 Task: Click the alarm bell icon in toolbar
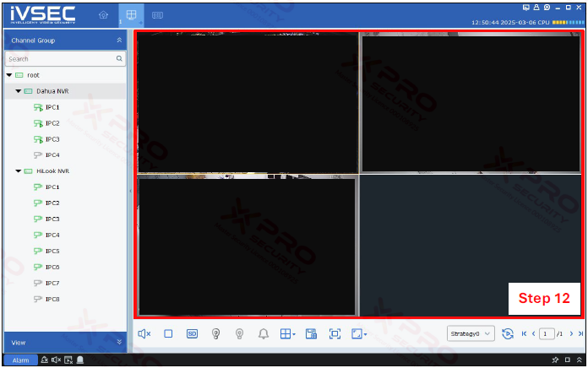[x=264, y=333]
